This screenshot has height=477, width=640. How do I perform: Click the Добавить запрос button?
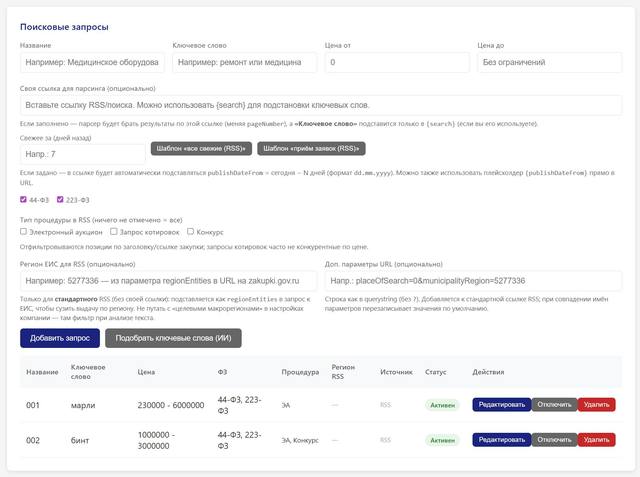click(59, 338)
